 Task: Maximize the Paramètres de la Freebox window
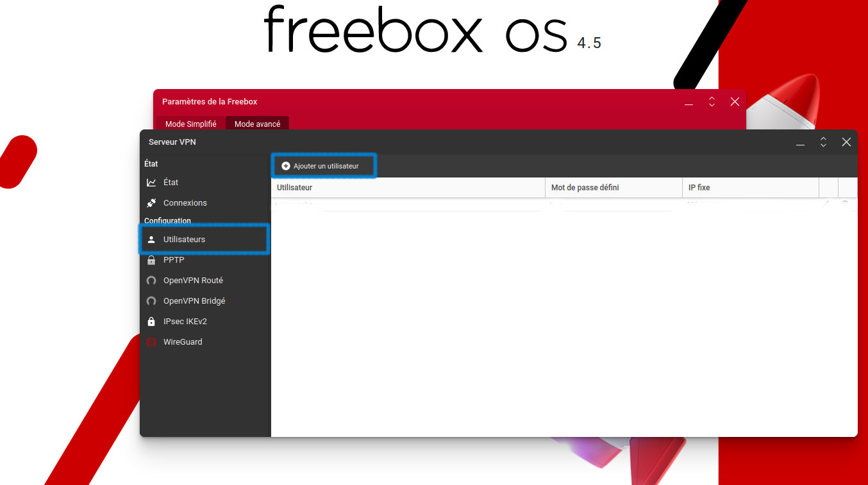[x=712, y=102]
